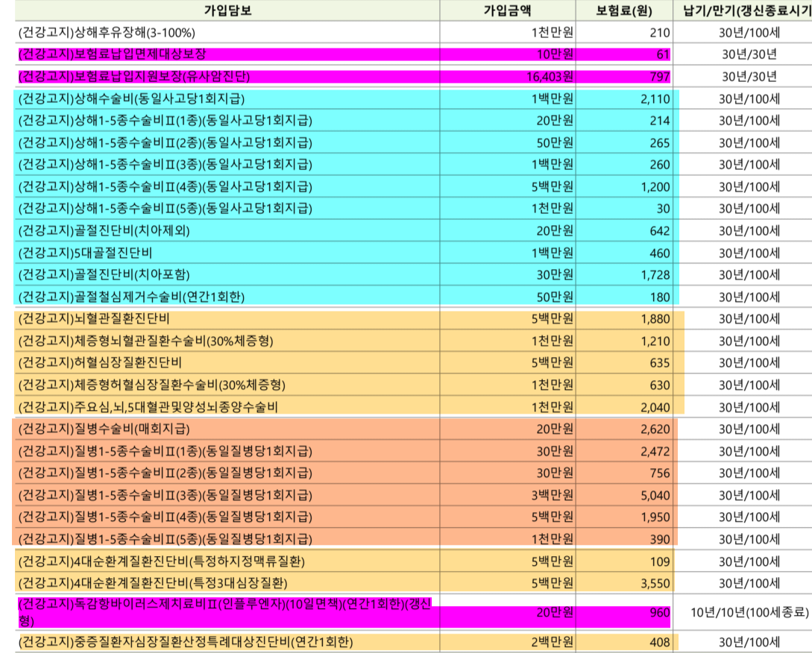Viewport: 812px width, 653px height.
Task: Click the 가입담보 column header
Action: (x=228, y=10)
